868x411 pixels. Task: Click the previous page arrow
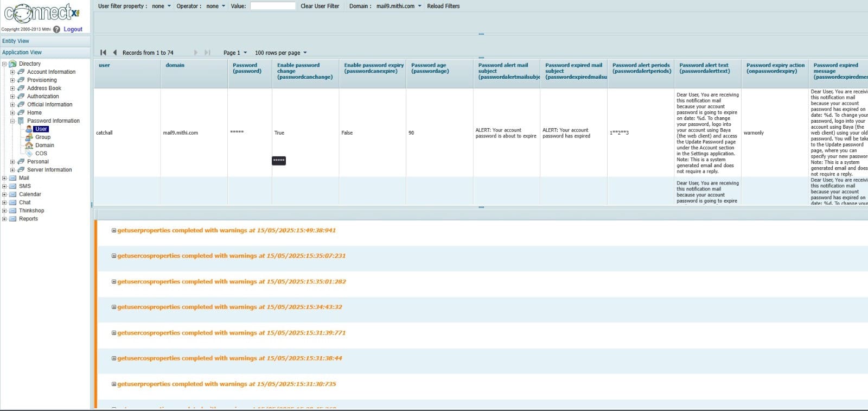coord(115,53)
